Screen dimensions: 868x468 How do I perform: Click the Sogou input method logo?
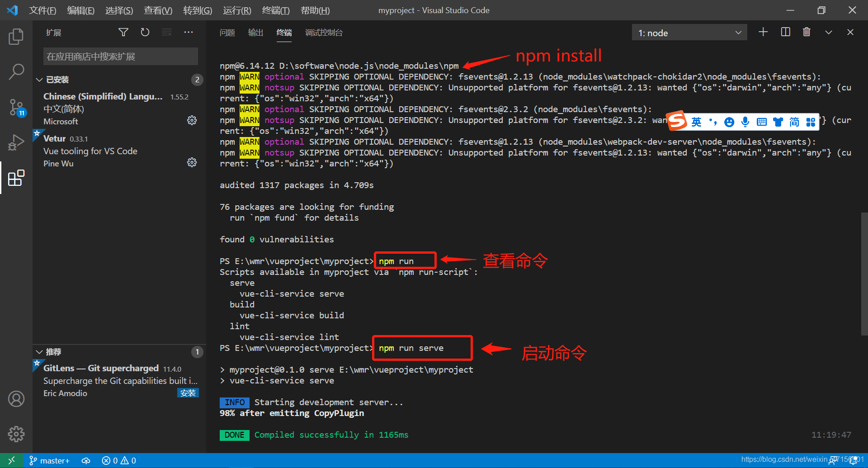tap(677, 121)
